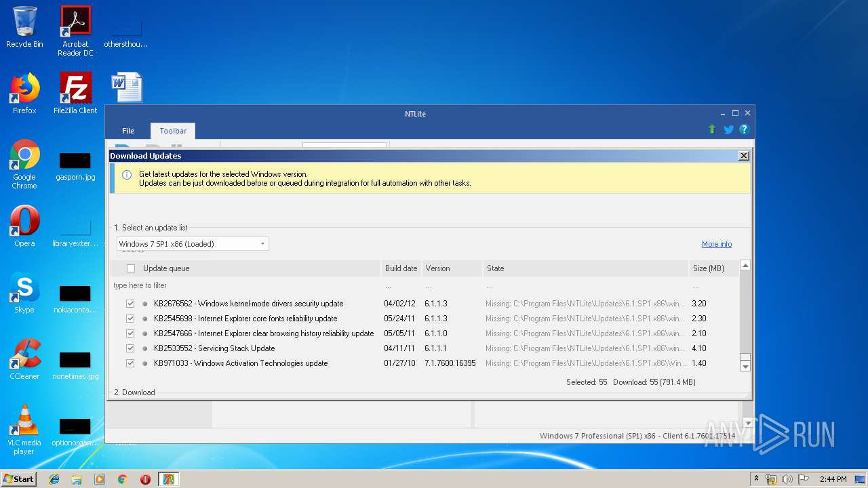Click the Windows 7 Professional status bar text
The image size is (868, 488).
coord(637,436)
